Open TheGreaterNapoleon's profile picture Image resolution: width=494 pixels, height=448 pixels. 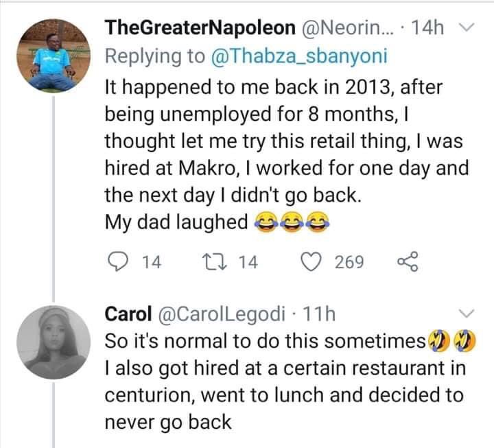pyautogui.click(x=54, y=56)
